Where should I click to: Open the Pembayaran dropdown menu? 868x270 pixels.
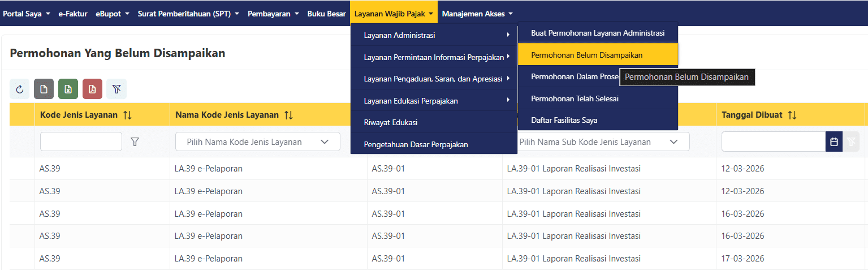[274, 14]
